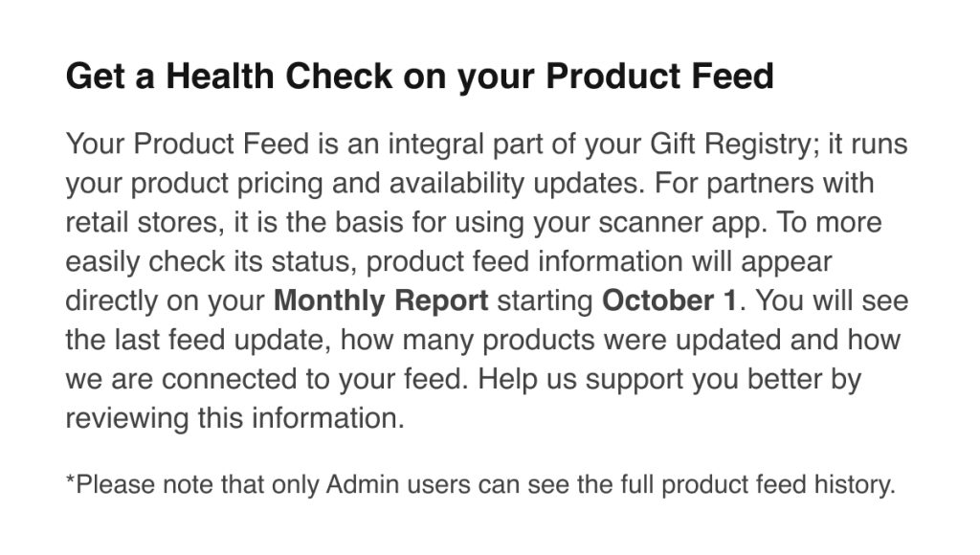Click the words 'reviewing this information'
This screenshot has height=555, width=980.
[232, 419]
